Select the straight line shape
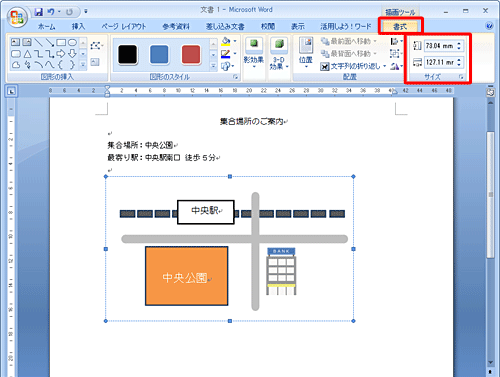 coord(39,42)
